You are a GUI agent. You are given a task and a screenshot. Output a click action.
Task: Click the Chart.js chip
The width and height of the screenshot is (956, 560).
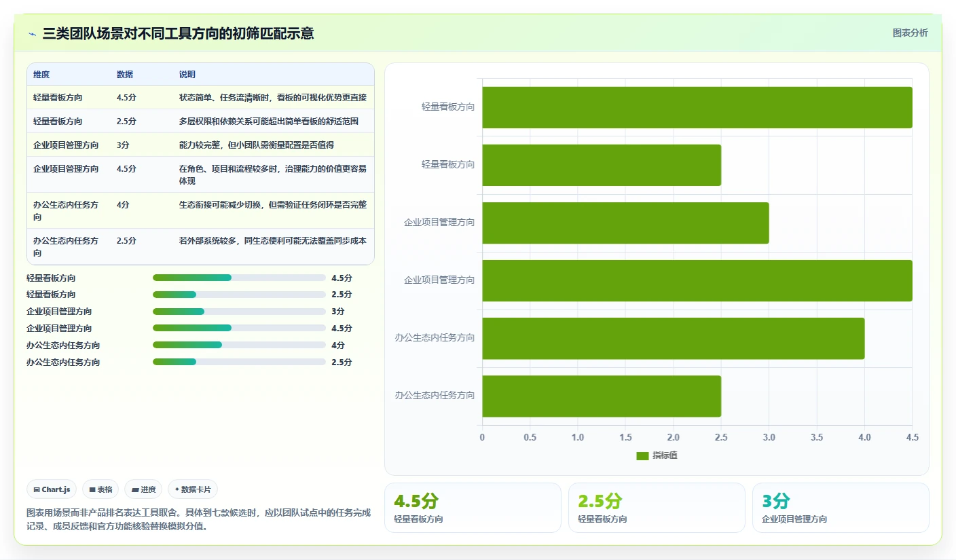pos(52,489)
